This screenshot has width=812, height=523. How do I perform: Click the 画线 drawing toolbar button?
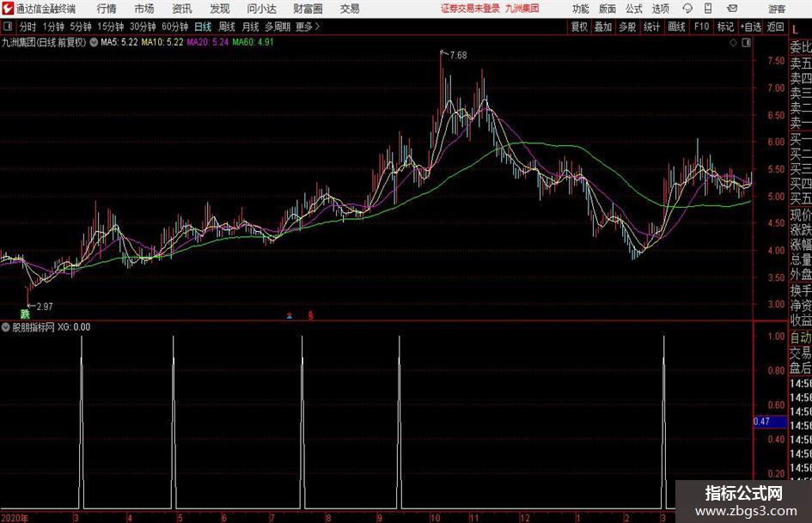tap(677, 27)
